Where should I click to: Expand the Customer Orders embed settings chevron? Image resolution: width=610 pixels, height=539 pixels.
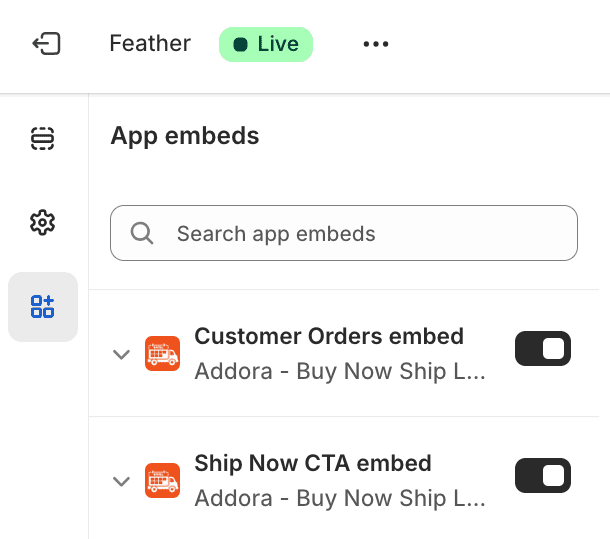pyautogui.click(x=122, y=354)
